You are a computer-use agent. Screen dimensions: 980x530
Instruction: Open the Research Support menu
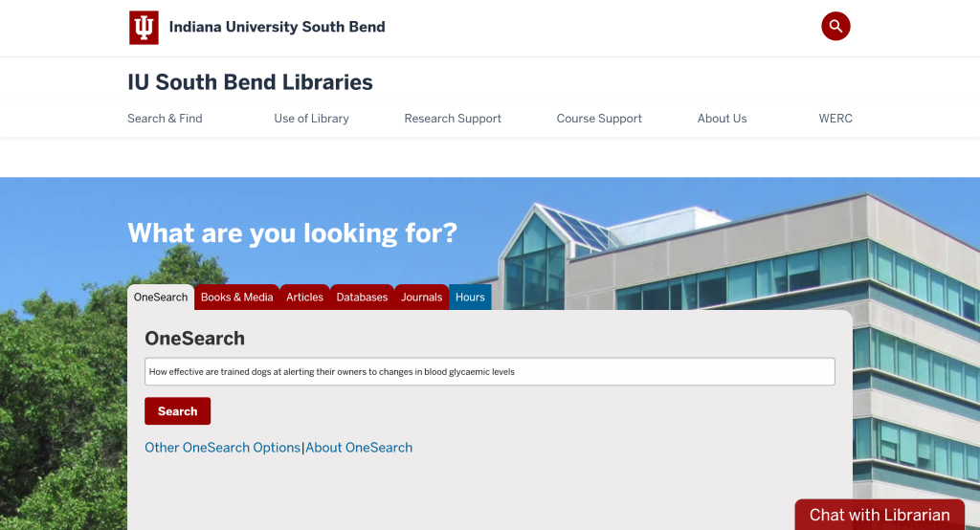click(x=453, y=118)
